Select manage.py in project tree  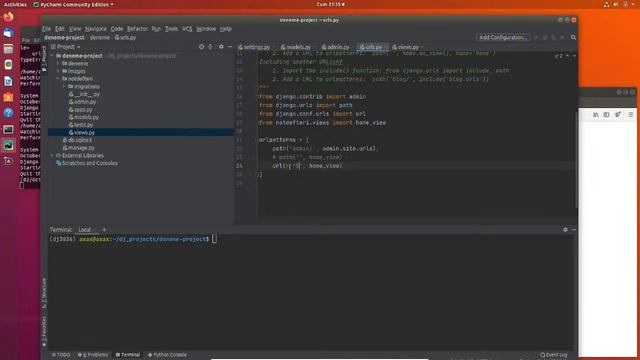[79, 148]
